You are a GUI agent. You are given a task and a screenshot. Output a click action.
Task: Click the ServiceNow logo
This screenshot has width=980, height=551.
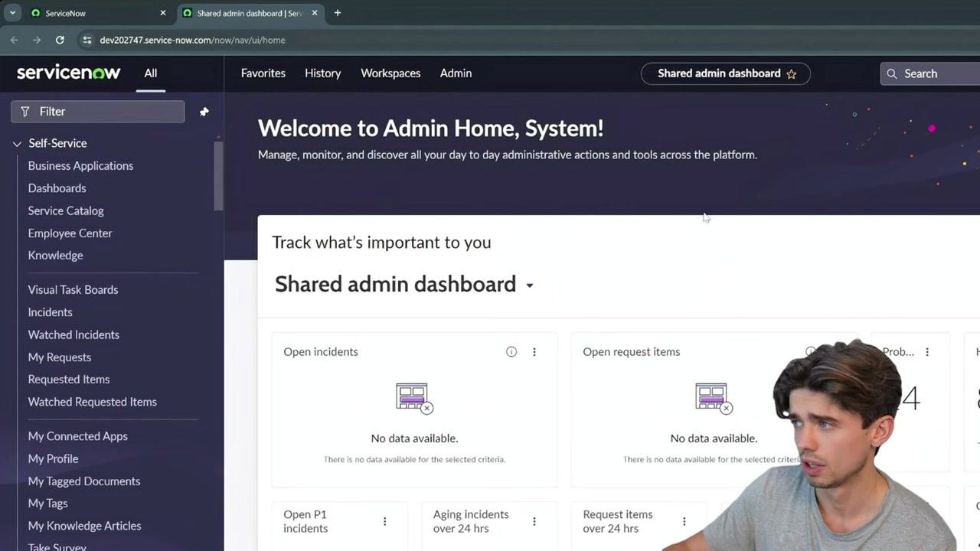[x=69, y=73]
